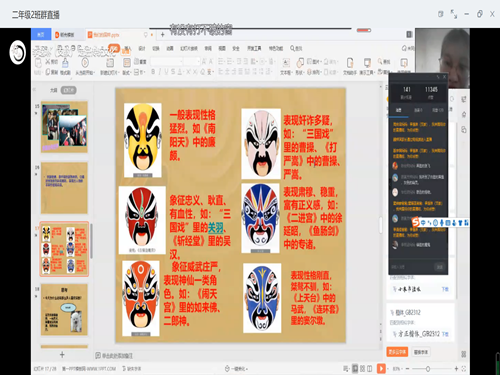The height and width of the screenshot is (375, 500).
Task: Open the Developer Tools ribbon tab
Action: (x=254, y=48)
